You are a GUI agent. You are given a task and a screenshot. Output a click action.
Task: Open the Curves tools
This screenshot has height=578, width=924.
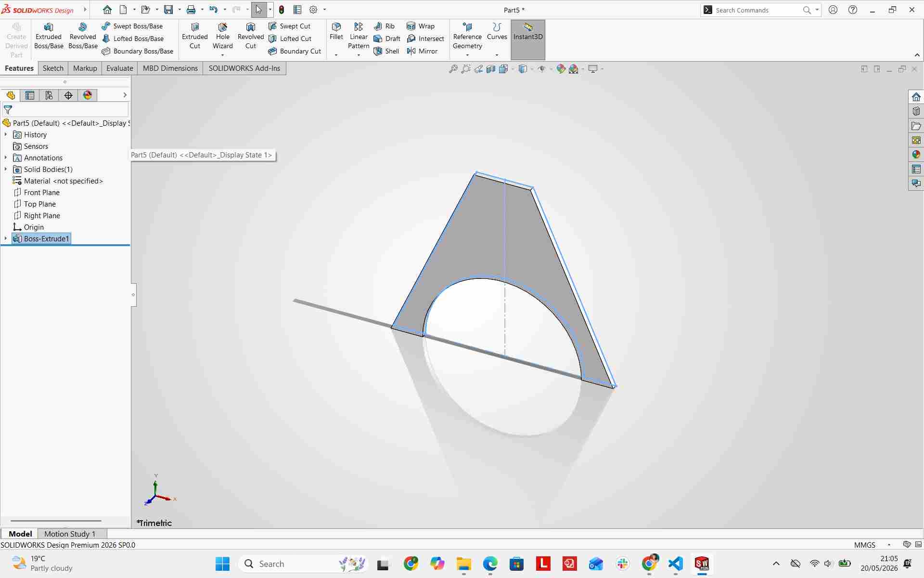point(497,31)
